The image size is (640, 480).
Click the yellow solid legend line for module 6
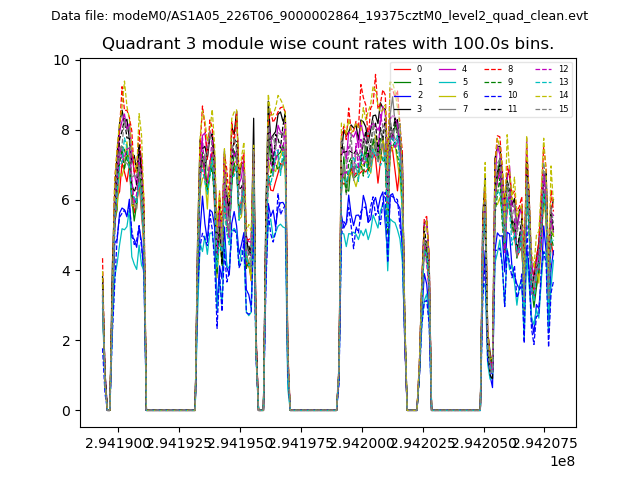click(444, 95)
